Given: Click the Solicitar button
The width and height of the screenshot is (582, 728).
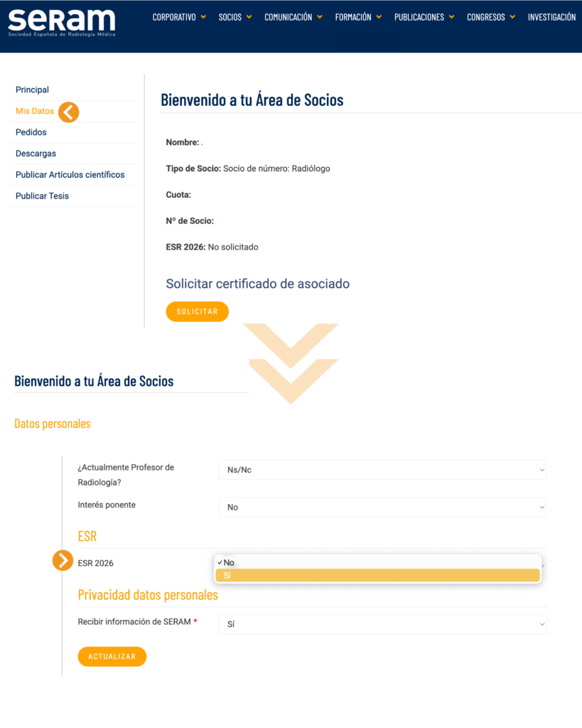Looking at the screenshot, I should [x=198, y=311].
